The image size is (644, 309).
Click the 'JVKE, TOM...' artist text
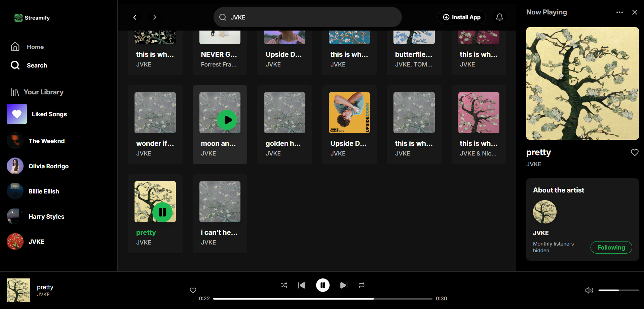pyautogui.click(x=414, y=64)
